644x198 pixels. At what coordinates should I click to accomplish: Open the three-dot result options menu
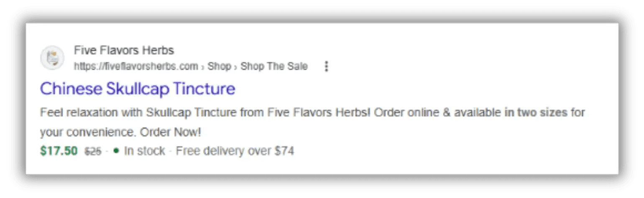point(327,66)
